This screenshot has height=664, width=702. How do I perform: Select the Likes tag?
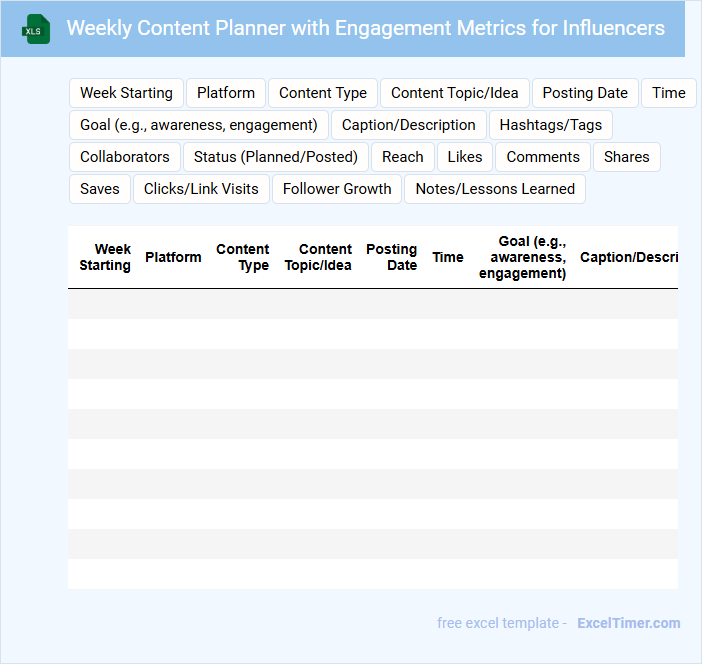click(465, 157)
